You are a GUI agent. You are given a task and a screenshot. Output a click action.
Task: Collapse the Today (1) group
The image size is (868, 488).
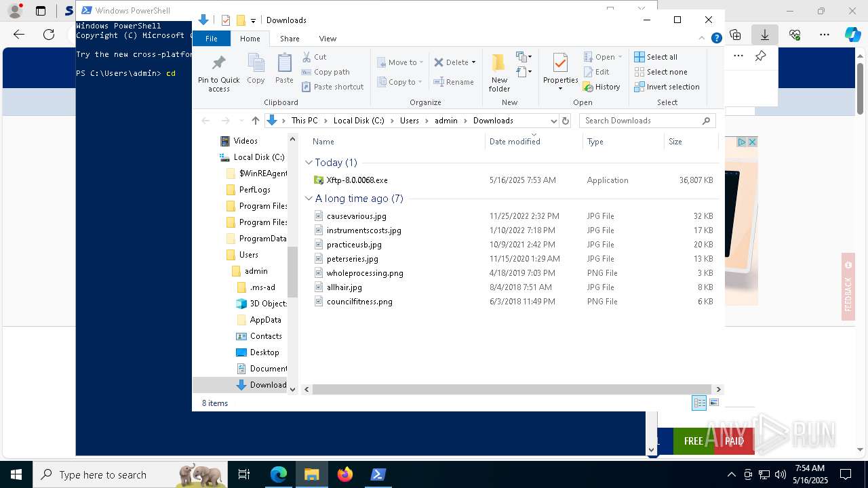pos(309,163)
